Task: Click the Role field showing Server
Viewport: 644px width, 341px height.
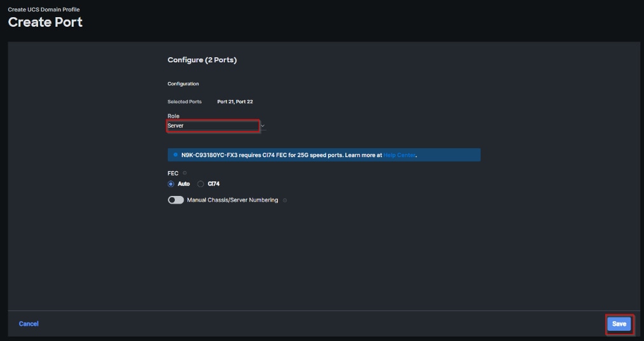Action: [x=213, y=126]
